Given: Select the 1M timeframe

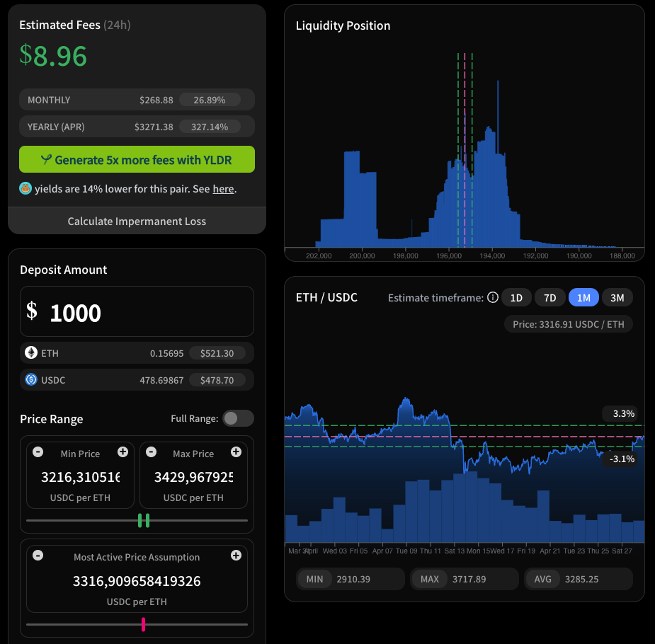Looking at the screenshot, I should point(583,297).
